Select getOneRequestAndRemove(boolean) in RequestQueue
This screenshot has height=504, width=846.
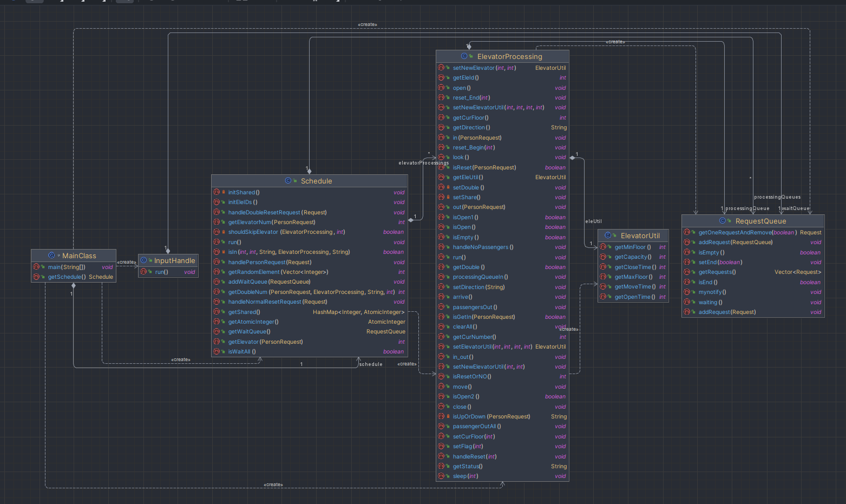pyautogui.click(x=753, y=232)
